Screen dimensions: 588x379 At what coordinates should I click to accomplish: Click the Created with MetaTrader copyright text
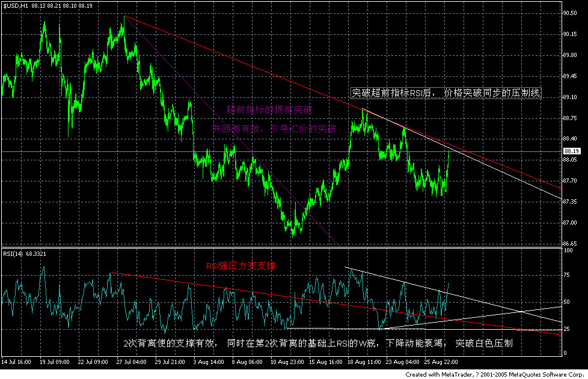click(x=495, y=375)
